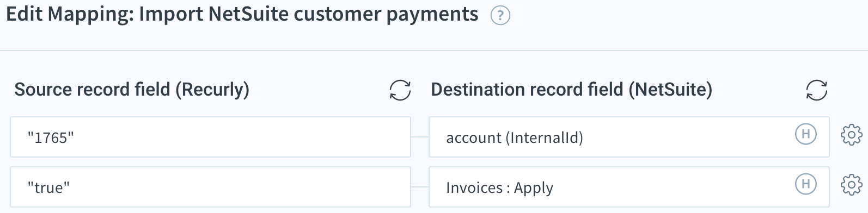The image size is (868, 213).
Task: Click the hard-coded H badge on account (InternalId)
Action: pyautogui.click(x=806, y=134)
